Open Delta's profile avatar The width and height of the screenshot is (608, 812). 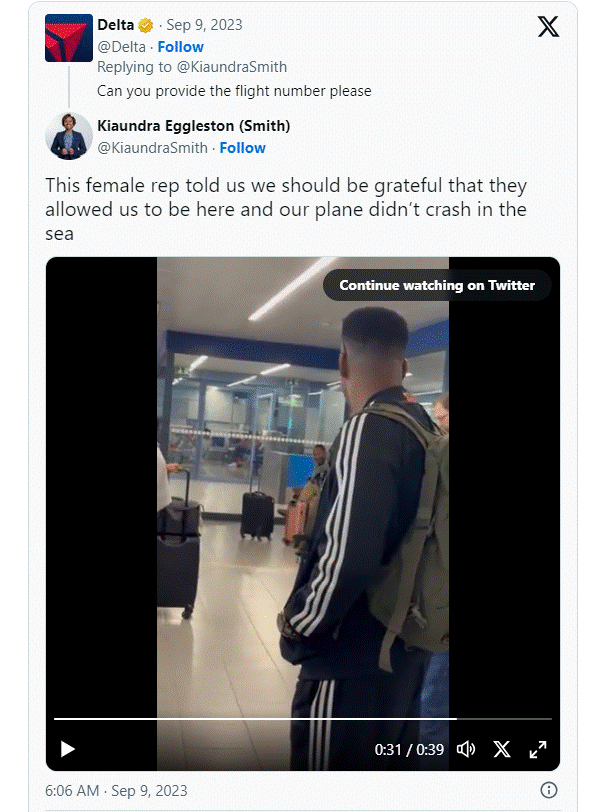69,38
